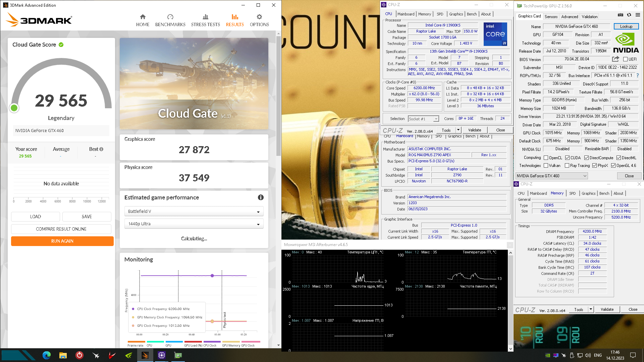The image size is (644, 362).
Task: Click the NVIDIA tray icon
Action: [x=548, y=355]
